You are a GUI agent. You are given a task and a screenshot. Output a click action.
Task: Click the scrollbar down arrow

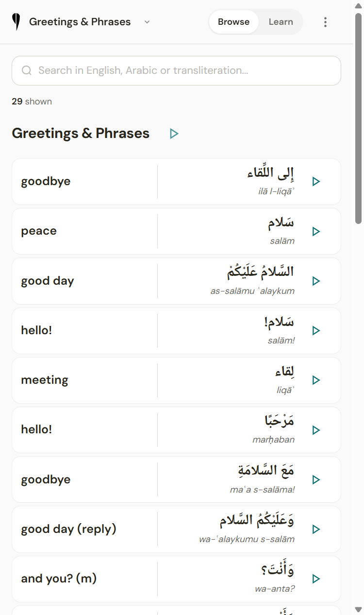[358, 609]
